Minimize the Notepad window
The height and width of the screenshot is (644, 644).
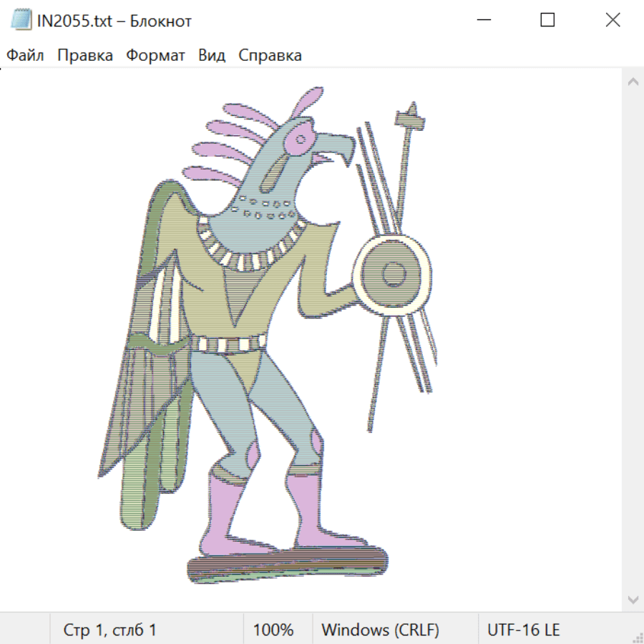point(482,21)
